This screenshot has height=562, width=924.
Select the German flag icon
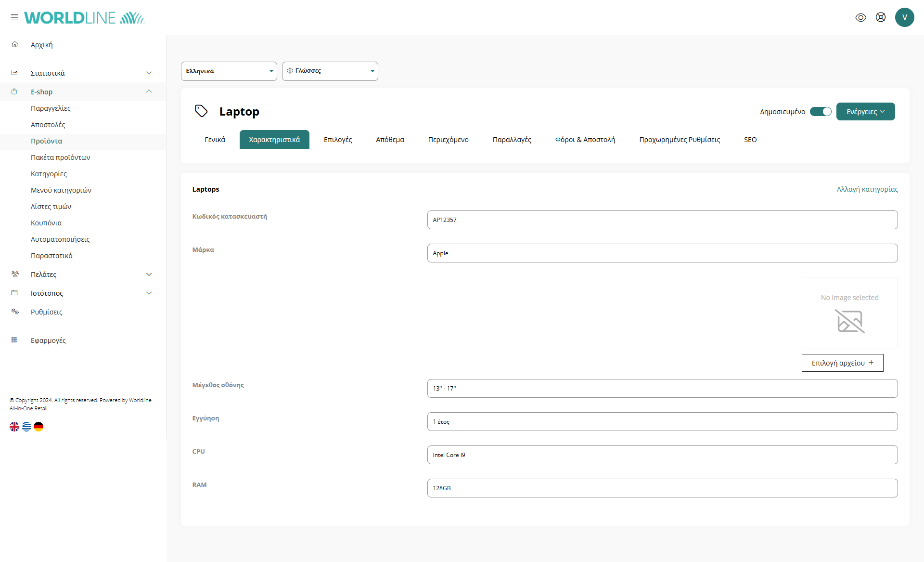coord(38,427)
